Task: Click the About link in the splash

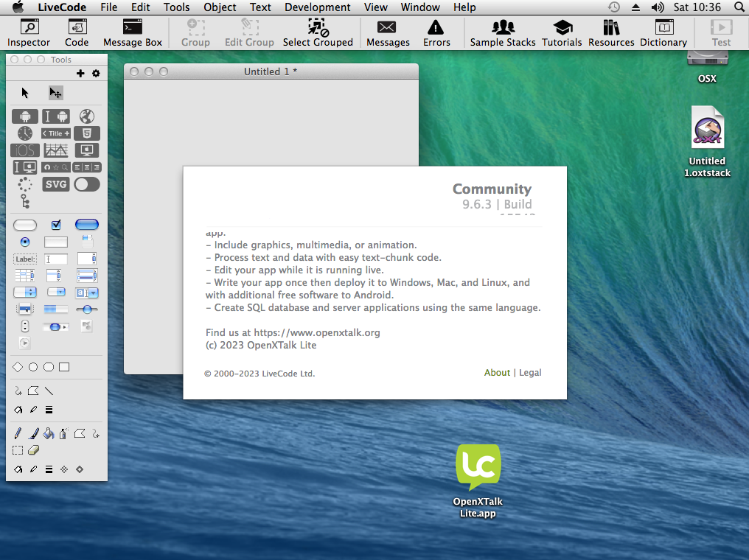Action: [497, 372]
